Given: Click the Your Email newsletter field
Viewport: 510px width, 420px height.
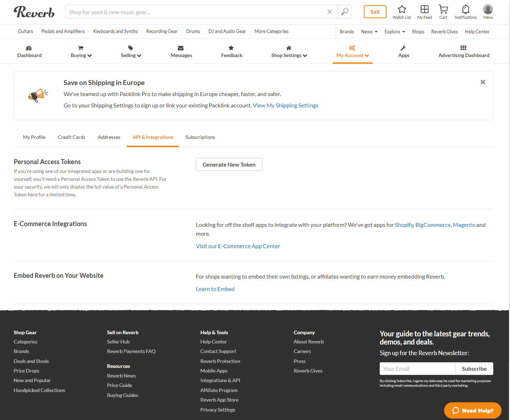Looking at the screenshot, I should coord(417,369).
